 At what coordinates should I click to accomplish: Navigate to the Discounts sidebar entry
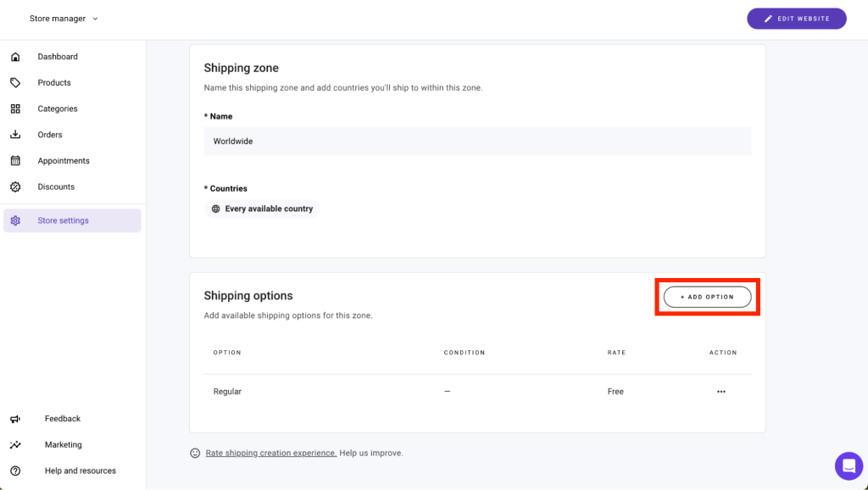tap(56, 187)
